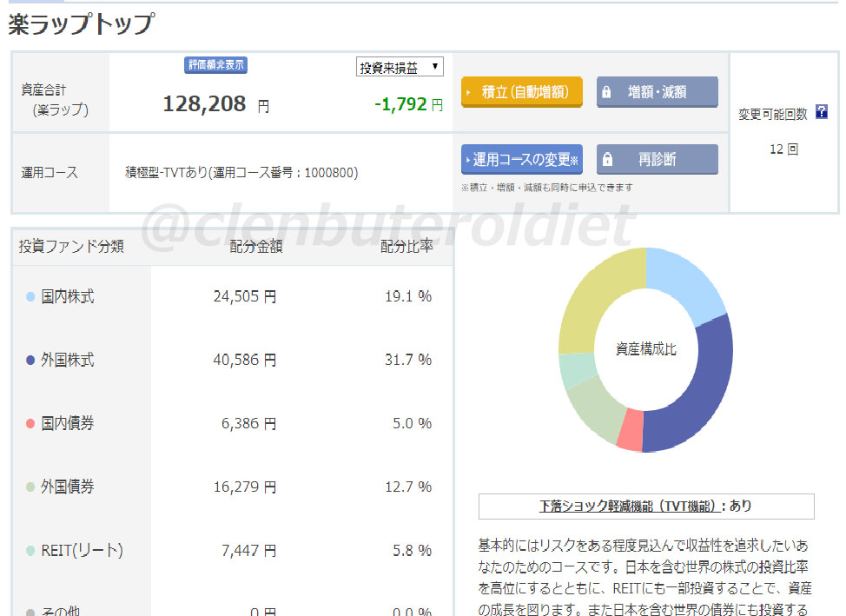Click the 配分比率 column header
Screen dimensions: 846x616
click(406, 247)
